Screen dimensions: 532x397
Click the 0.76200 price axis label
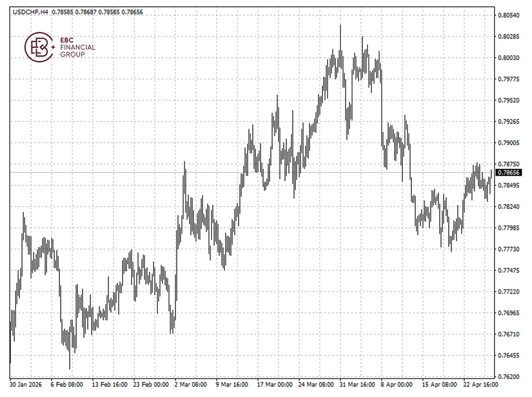click(x=508, y=377)
